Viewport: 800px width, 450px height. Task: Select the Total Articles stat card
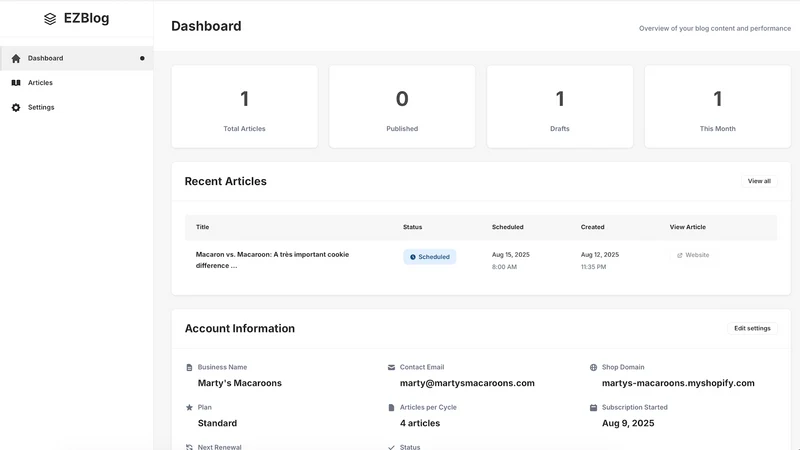244,107
